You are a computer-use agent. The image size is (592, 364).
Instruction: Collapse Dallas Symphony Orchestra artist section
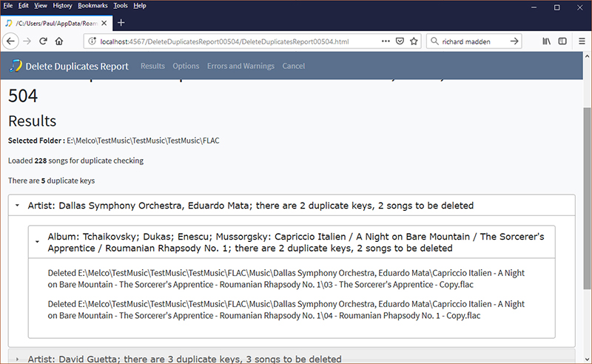point(292,206)
